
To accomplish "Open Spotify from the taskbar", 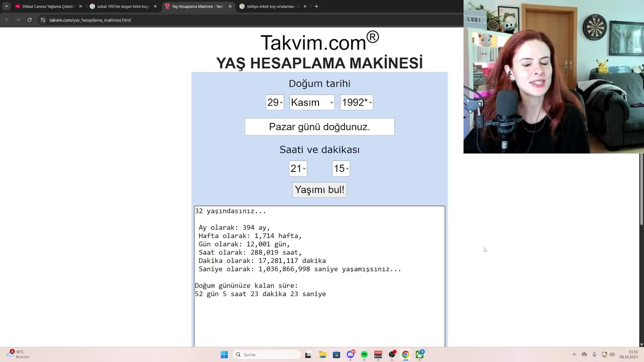I will click(x=364, y=354).
